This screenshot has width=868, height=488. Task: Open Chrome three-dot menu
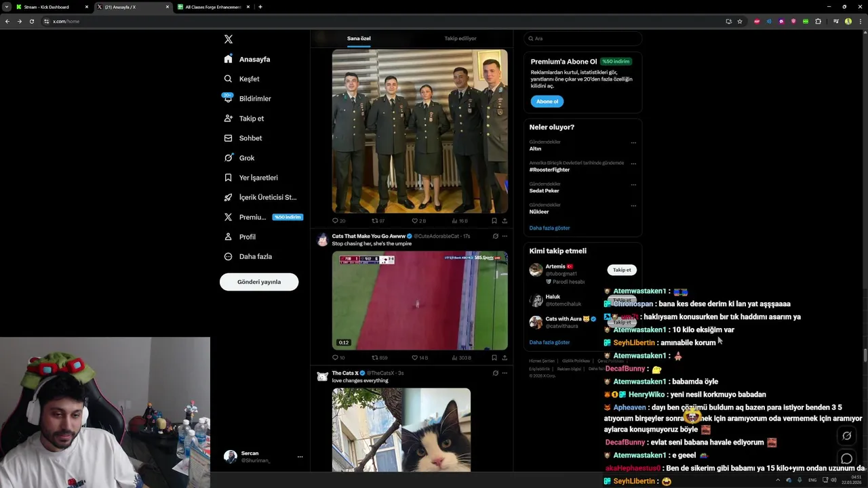point(859,21)
